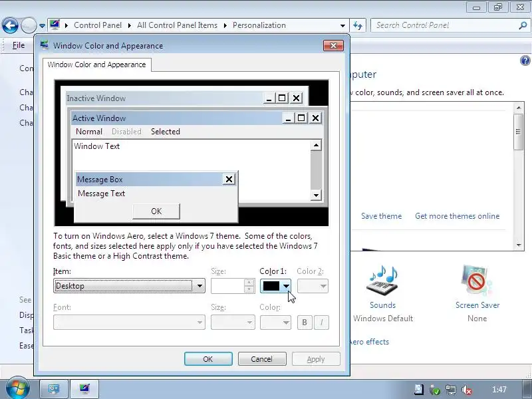
Task: Click the Disabled menu item in preview
Action: click(x=126, y=132)
